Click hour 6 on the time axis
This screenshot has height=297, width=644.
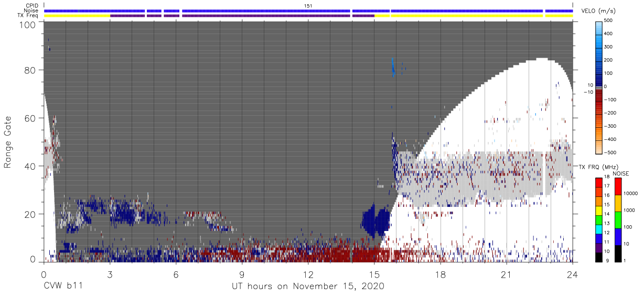[x=176, y=274]
